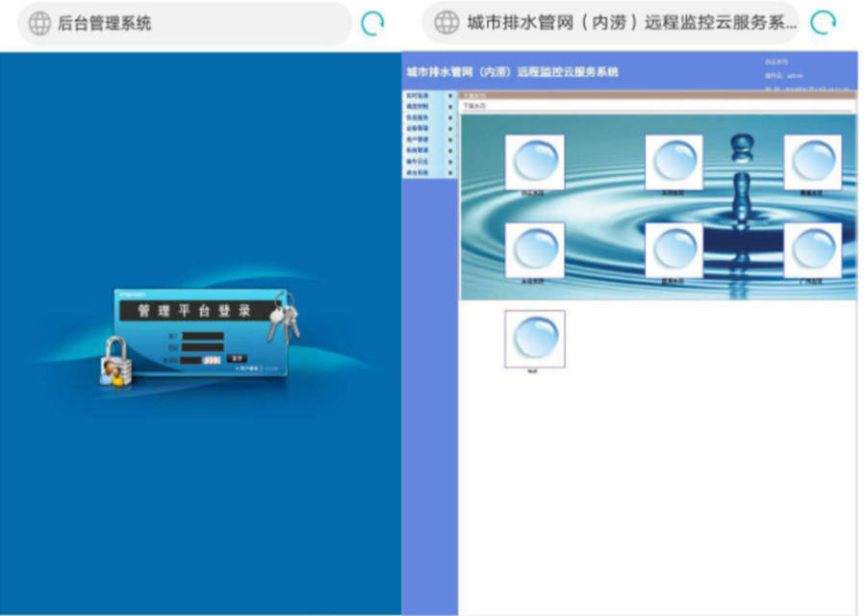Expand the 设备管理 sidebar menu arrow
The height and width of the screenshot is (616, 866).
tap(449, 128)
